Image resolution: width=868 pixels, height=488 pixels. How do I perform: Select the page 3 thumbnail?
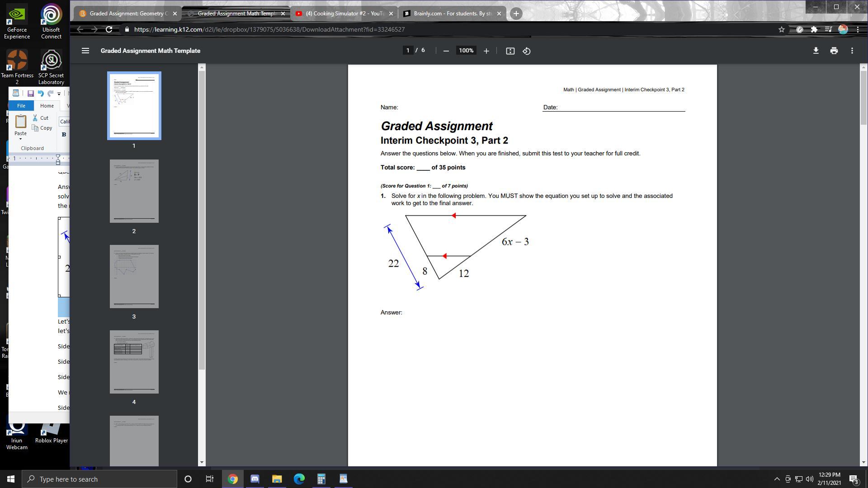click(134, 277)
